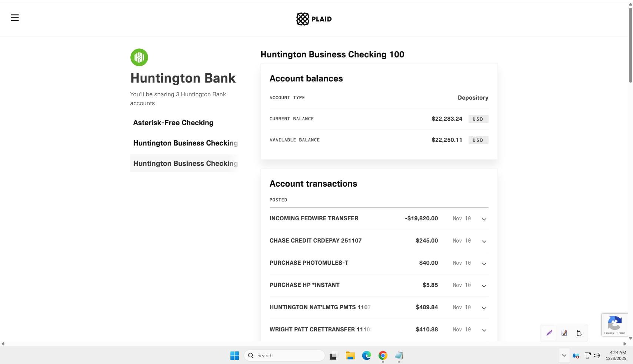Click the Windows taskbar Search box

(284, 355)
